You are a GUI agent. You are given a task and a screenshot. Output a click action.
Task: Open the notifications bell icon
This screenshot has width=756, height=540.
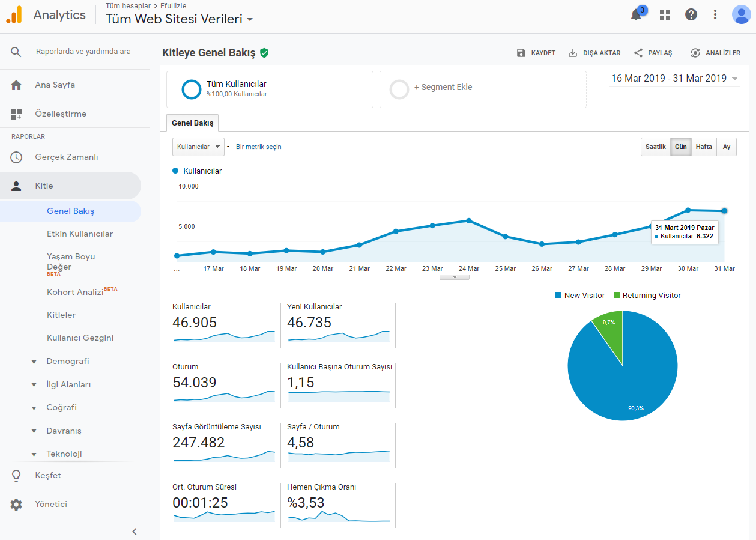click(x=637, y=15)
